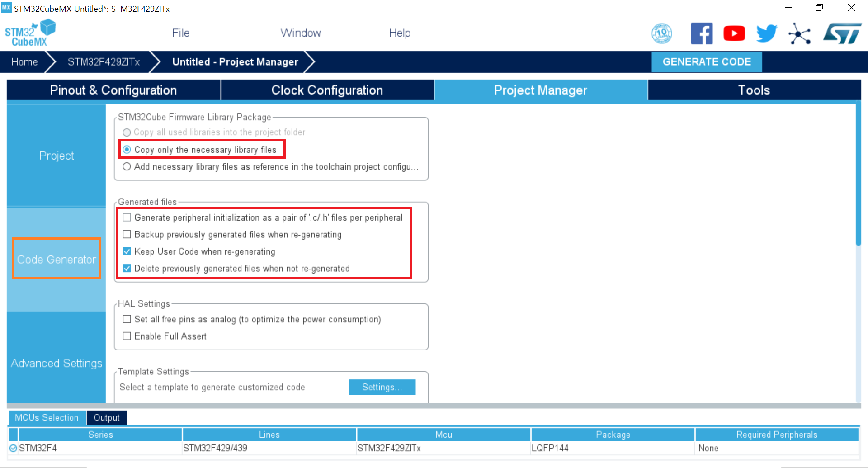Select the STM32F429ZITx Mcu cell
868x468 pixels.
[443, 448]
